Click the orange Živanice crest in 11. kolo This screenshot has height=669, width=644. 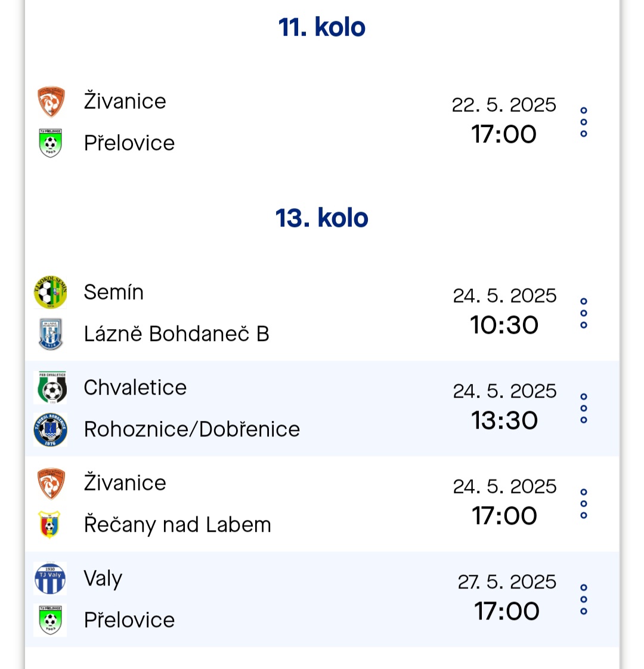pos(51,101)
